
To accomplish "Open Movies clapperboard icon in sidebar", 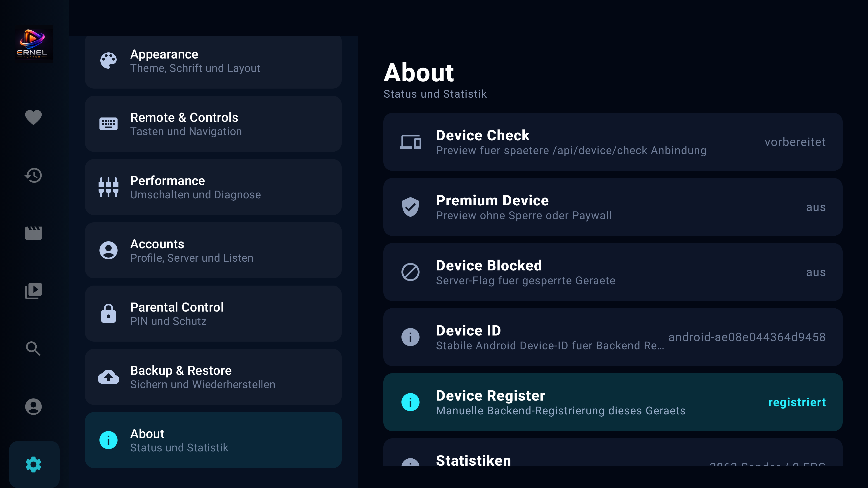I will pos(33,233).
